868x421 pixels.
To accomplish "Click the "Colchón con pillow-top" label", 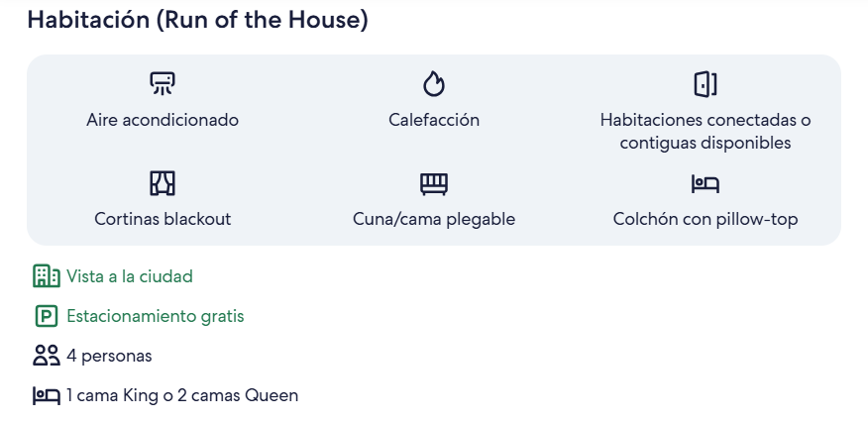I will pos(705,219).
